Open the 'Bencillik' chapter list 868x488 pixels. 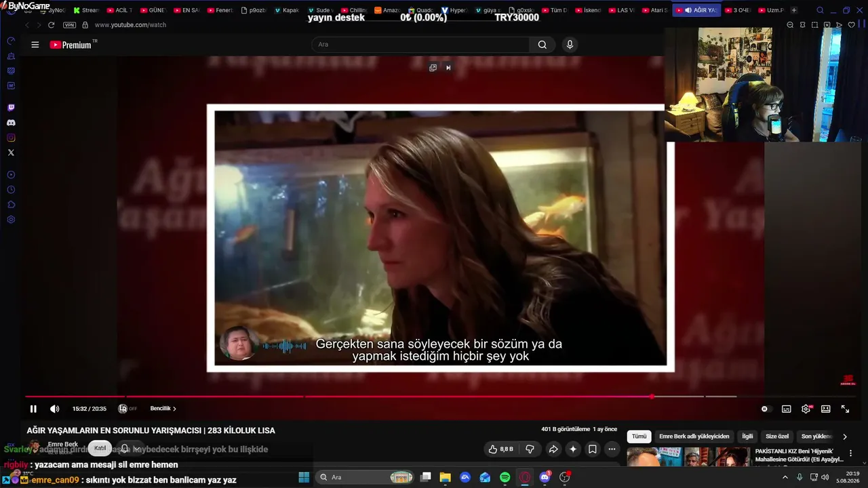coord(163,409)
